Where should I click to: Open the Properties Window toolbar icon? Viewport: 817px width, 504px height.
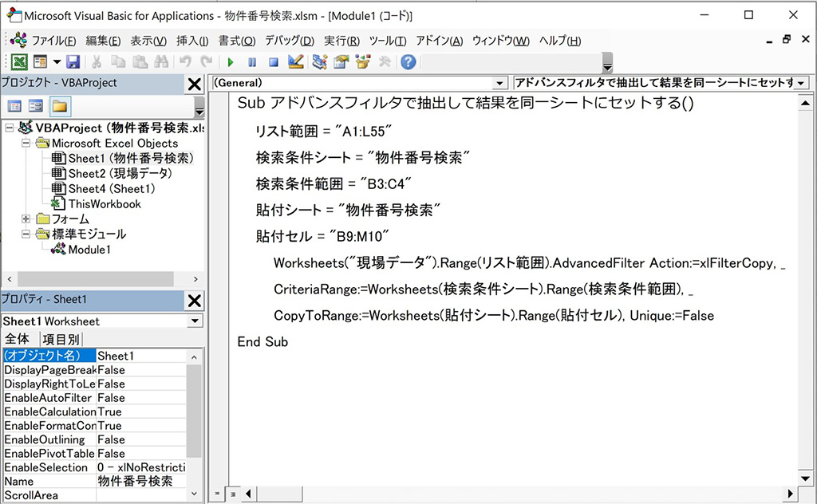click(x=341, y=62)
